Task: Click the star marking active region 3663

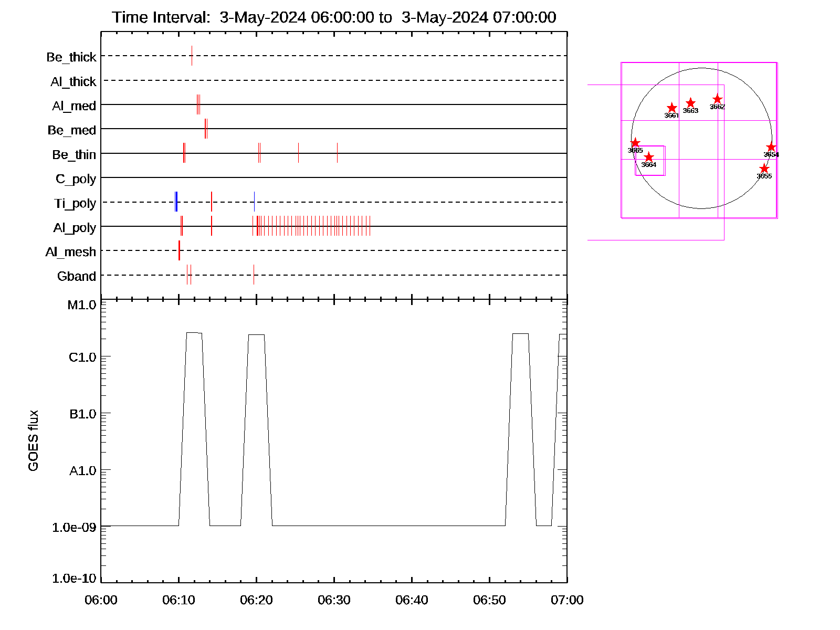Action: [690, 103]
